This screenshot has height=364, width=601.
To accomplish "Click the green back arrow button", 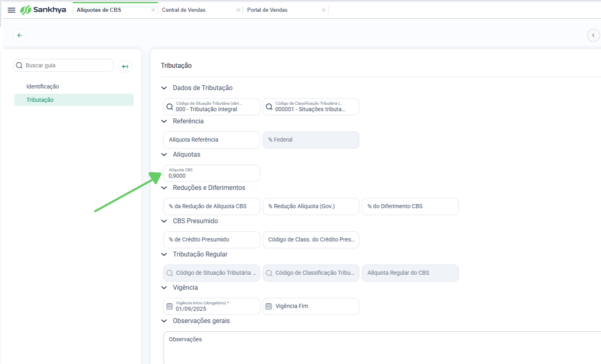I will coord(19,35).
